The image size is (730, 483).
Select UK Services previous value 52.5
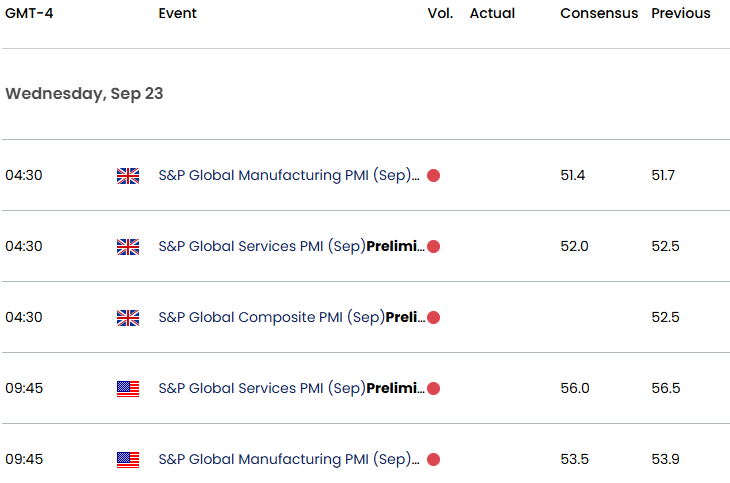click(665, 246)
